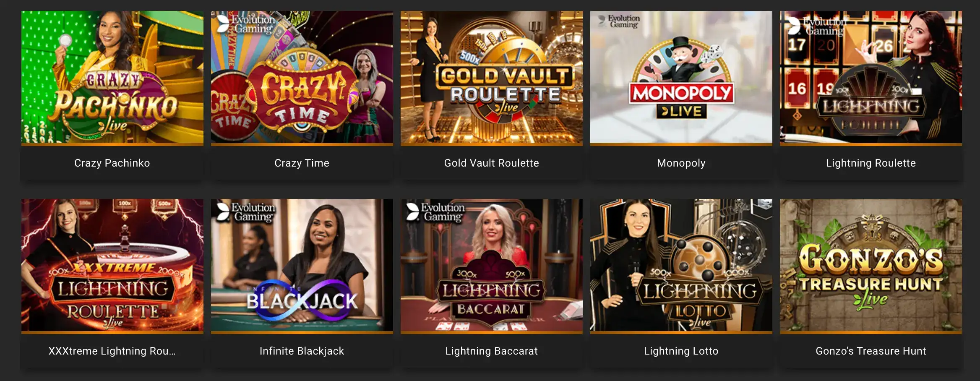Select the Monopoly Live game image
This screenshot has height=381, width=980.
[681, 77]
